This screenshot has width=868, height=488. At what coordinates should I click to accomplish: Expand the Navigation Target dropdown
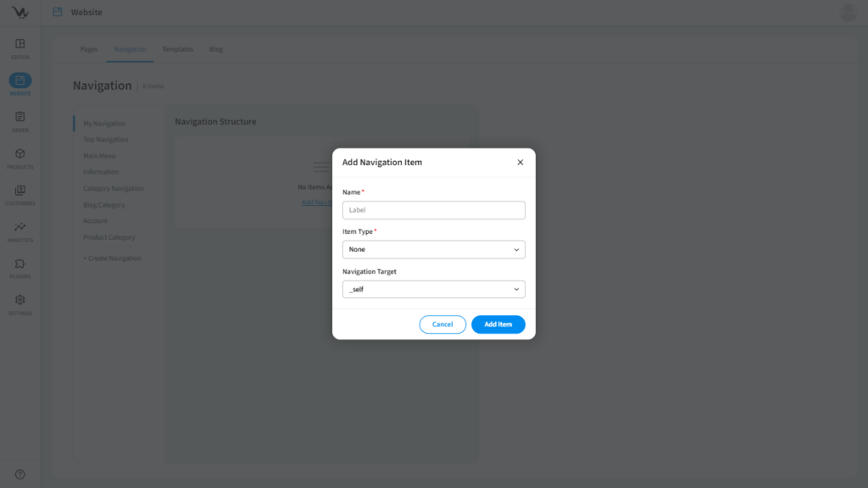click(x=433, y=290)
